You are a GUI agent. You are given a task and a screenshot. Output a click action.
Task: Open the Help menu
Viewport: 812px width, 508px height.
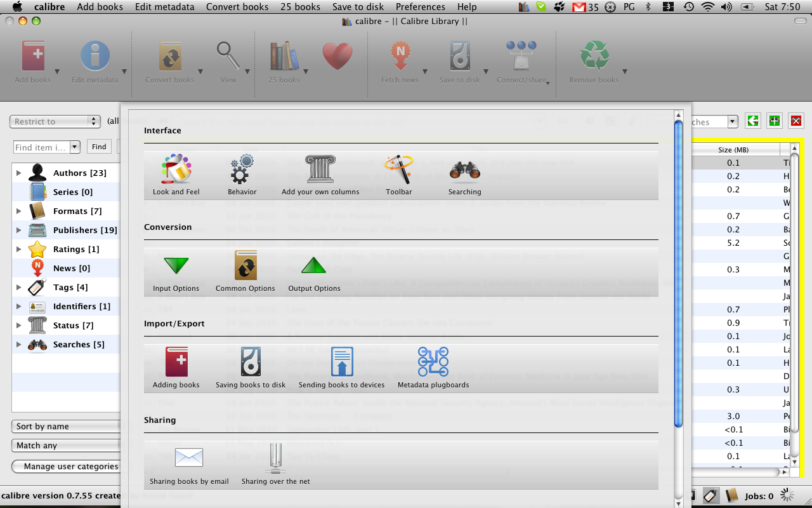pos(467,7)
